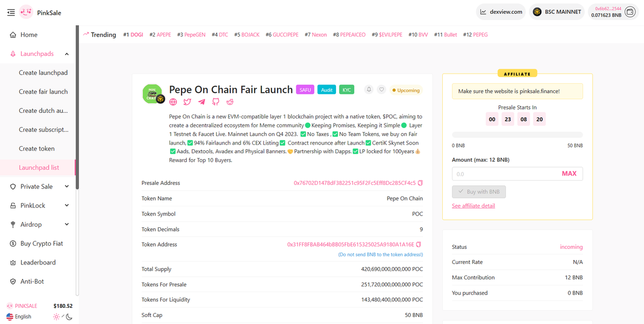Open trending token #5 BOJACK
Image resolution: width=644 pixels, height=324 pixels.
[x=247, y=34]
